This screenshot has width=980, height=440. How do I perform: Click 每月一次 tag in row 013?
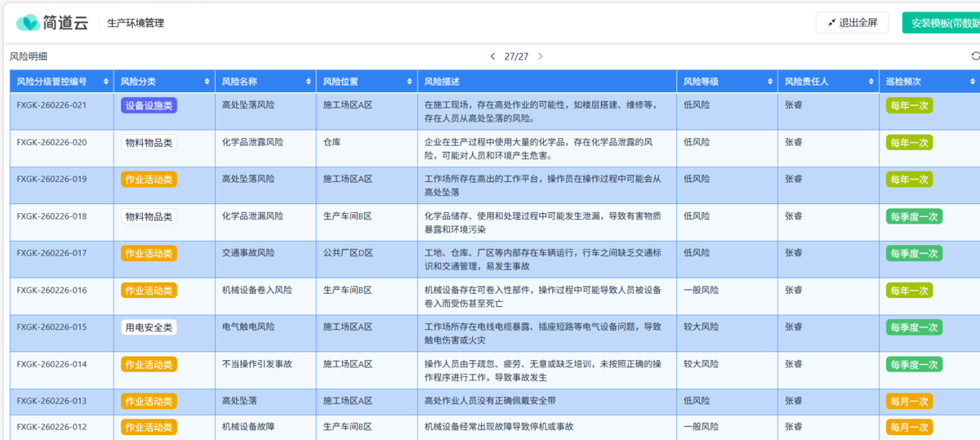tap(909, 401)
